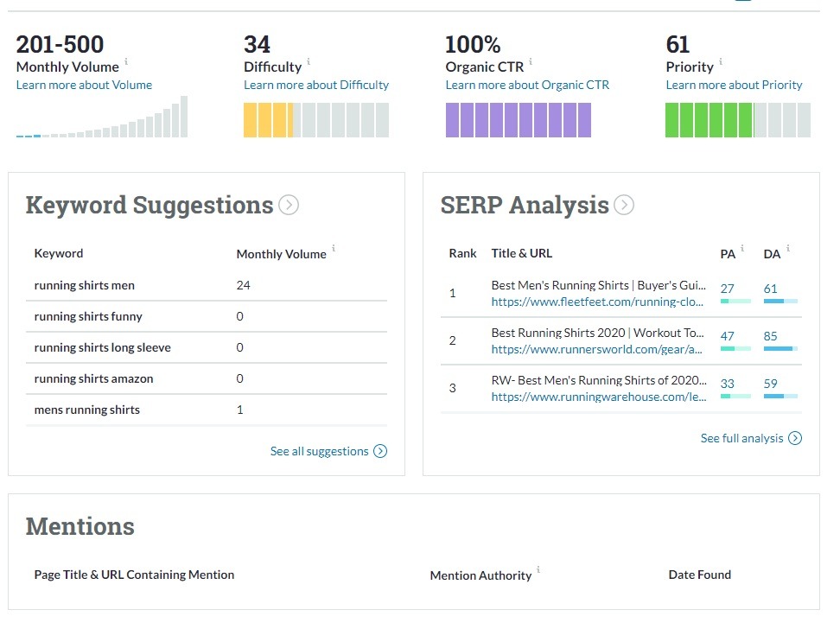Viewport: 840px width, 629px height.
Task: Click the PA column info icon
Action: tap(742, 248)
